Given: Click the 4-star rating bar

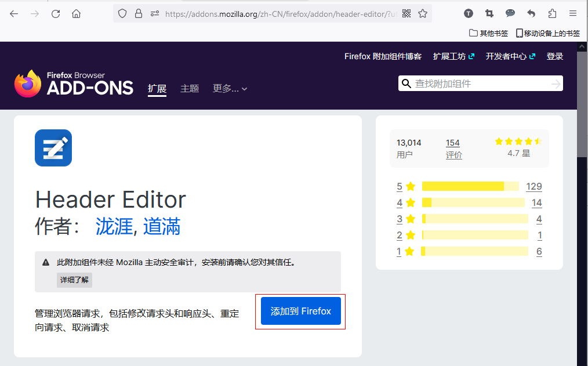Looking at the screenshot, I should coord(473,203).
